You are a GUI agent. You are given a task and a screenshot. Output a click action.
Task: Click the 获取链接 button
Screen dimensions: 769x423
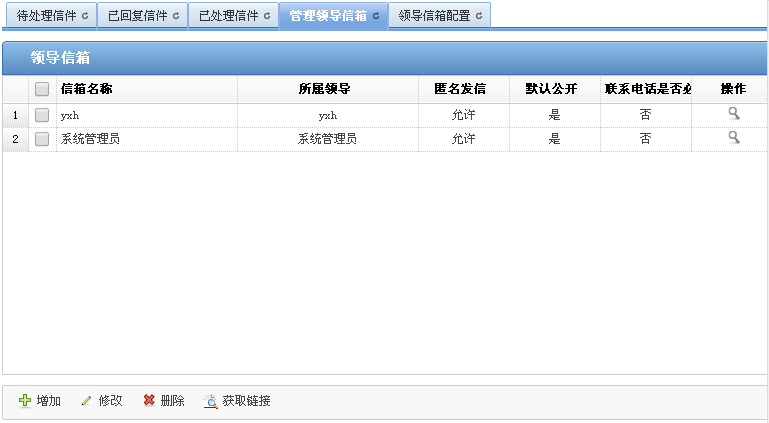237,401
